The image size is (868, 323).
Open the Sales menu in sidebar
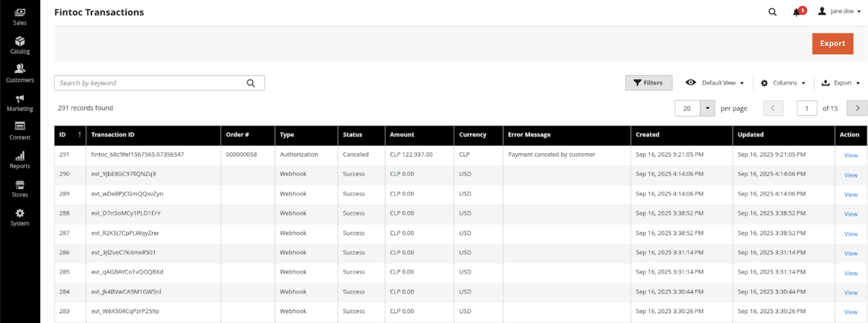pyautogui.click(x=20, y=17)
